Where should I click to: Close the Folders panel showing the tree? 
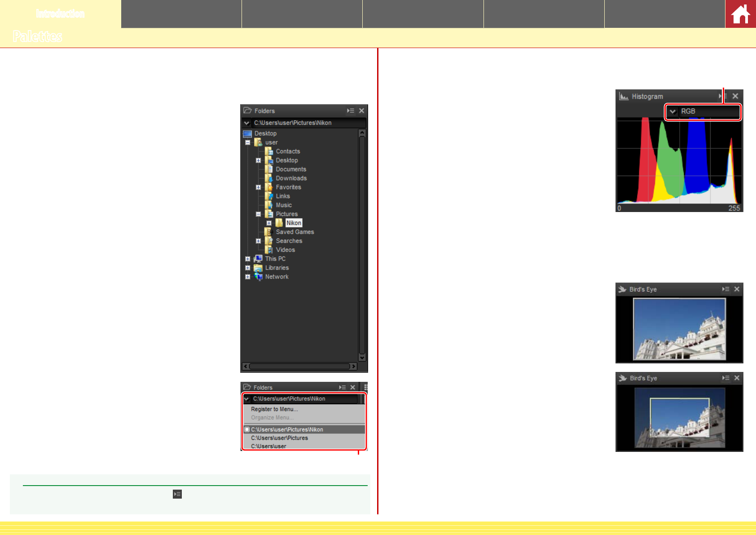tap(362, 111)
